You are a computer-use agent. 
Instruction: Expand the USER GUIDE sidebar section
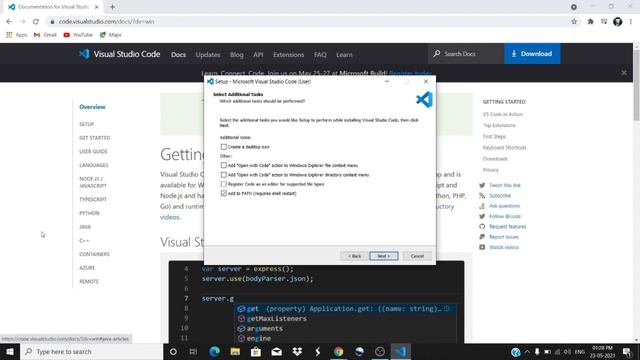(93, 151)
